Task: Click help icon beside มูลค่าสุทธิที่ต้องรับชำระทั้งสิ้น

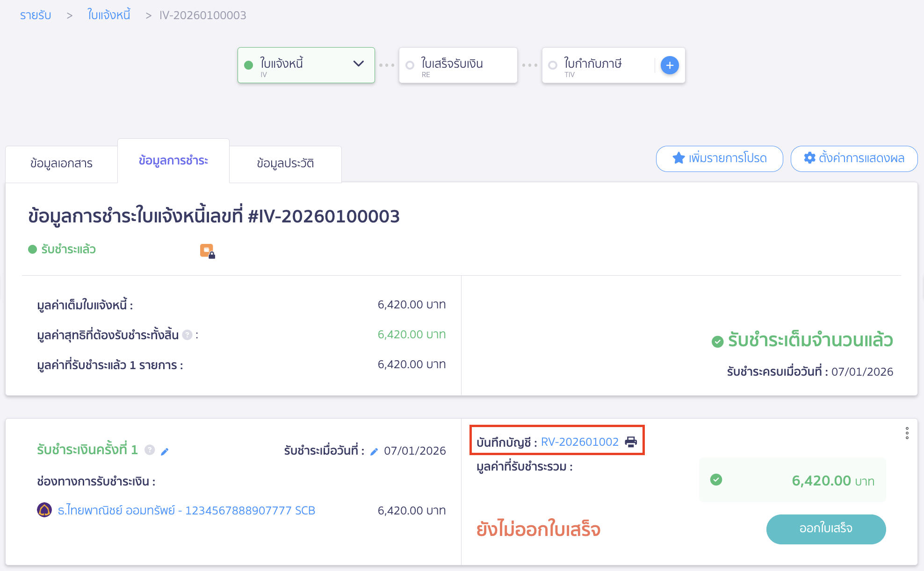Action: pos(187,335)
